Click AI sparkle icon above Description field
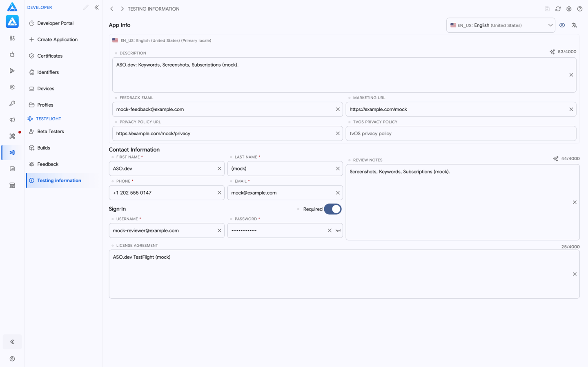This screenshot has height=367, width=588. pyautogui.click(x=552, y=52)
